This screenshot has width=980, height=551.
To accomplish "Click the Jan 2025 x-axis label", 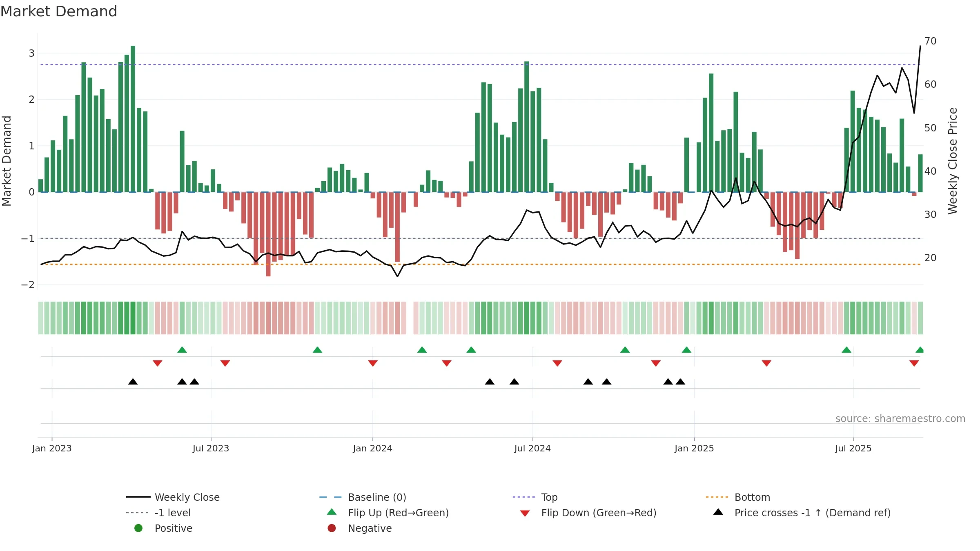I will [694, 448].
